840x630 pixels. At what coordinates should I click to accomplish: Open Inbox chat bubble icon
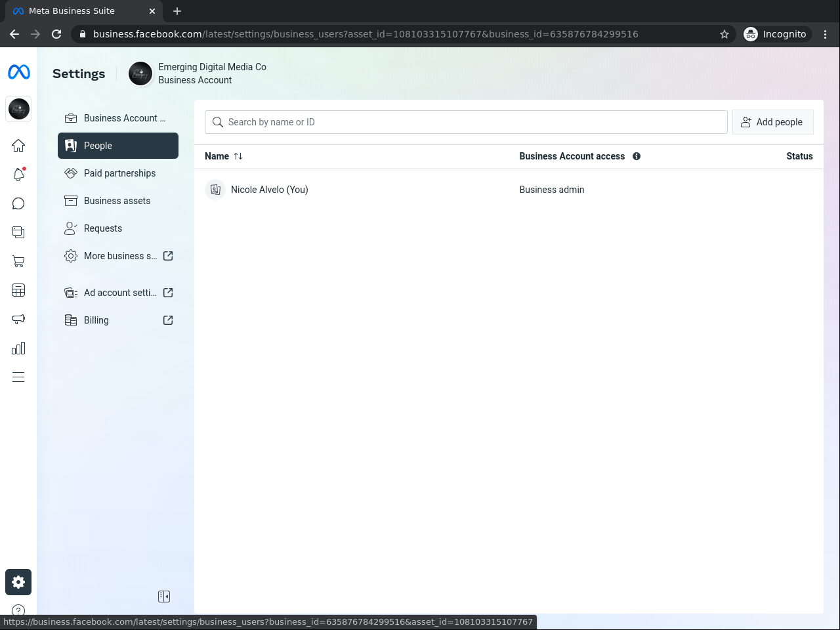coord(18,203)
